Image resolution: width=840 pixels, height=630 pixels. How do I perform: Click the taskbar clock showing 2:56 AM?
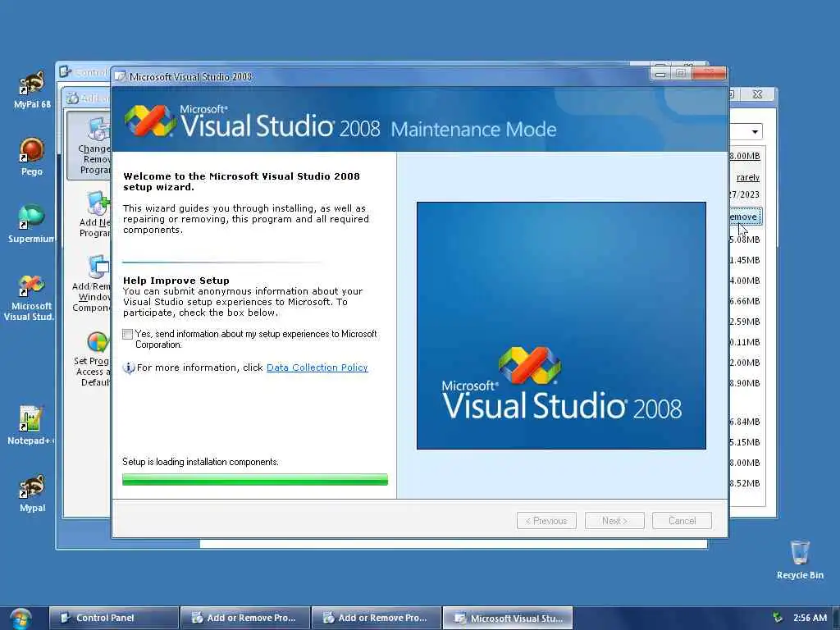click(x=810, y=618)
